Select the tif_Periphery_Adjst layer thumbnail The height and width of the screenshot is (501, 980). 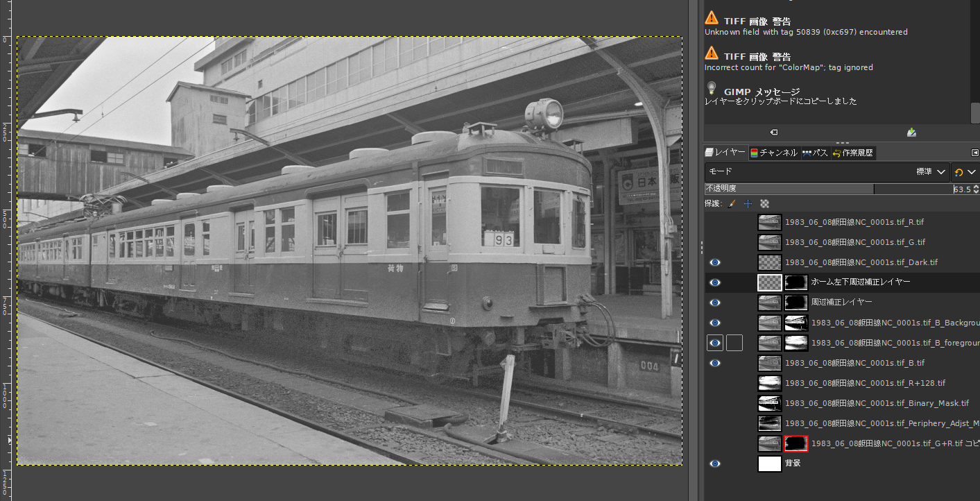coord(770,423)
